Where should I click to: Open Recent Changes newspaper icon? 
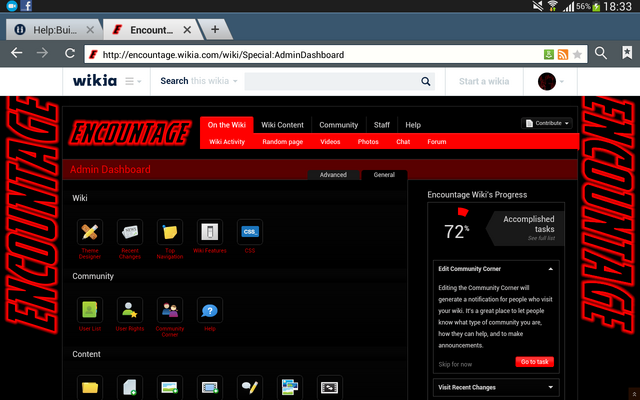pos(130,232)
